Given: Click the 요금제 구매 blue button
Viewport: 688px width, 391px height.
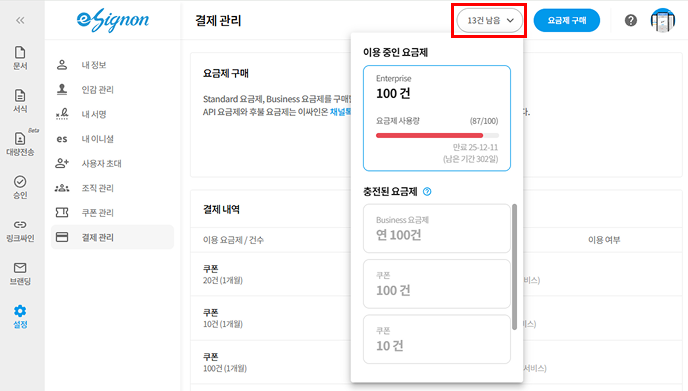Looking at the screenshot, I should 566,20.
